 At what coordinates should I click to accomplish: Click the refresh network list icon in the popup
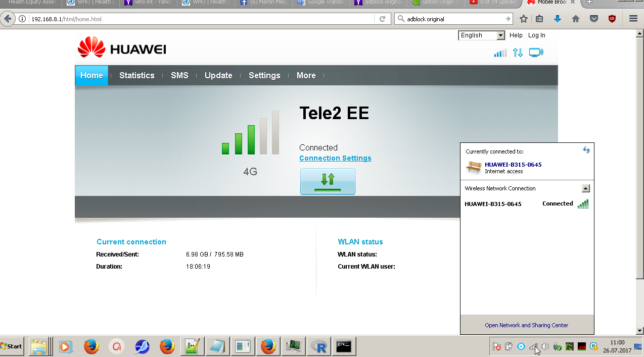point(586,150)
